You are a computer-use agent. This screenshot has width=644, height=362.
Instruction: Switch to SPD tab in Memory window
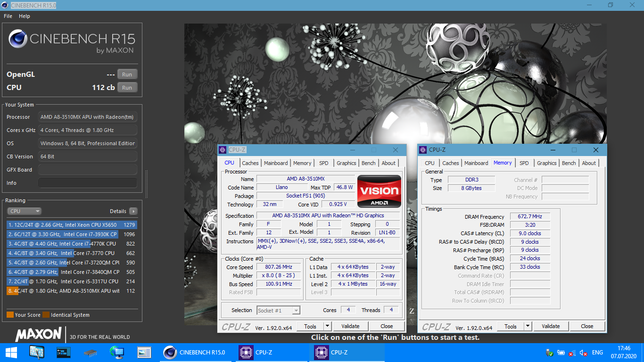pos(524,163)
